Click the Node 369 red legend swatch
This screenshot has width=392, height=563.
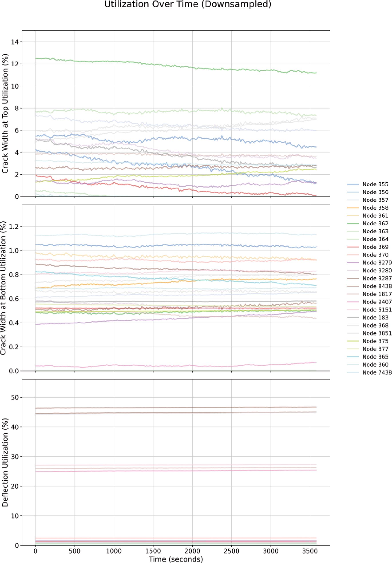coord(353,247)
